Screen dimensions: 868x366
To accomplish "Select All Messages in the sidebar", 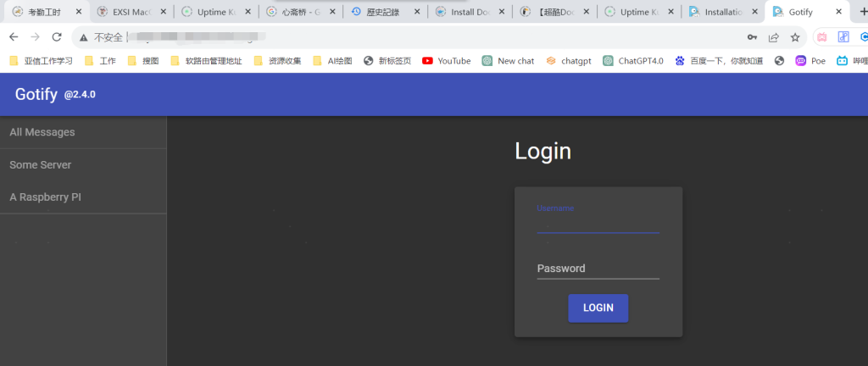I will [83, 132].
